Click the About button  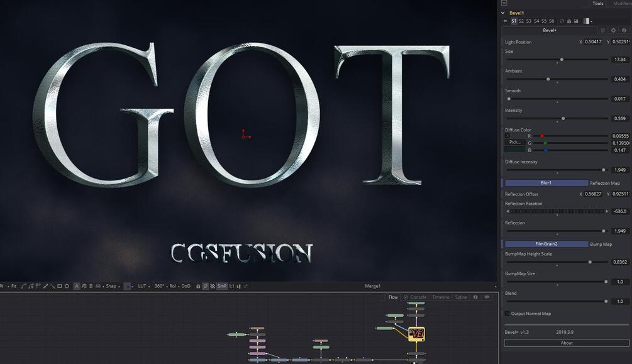click(567, 343)
